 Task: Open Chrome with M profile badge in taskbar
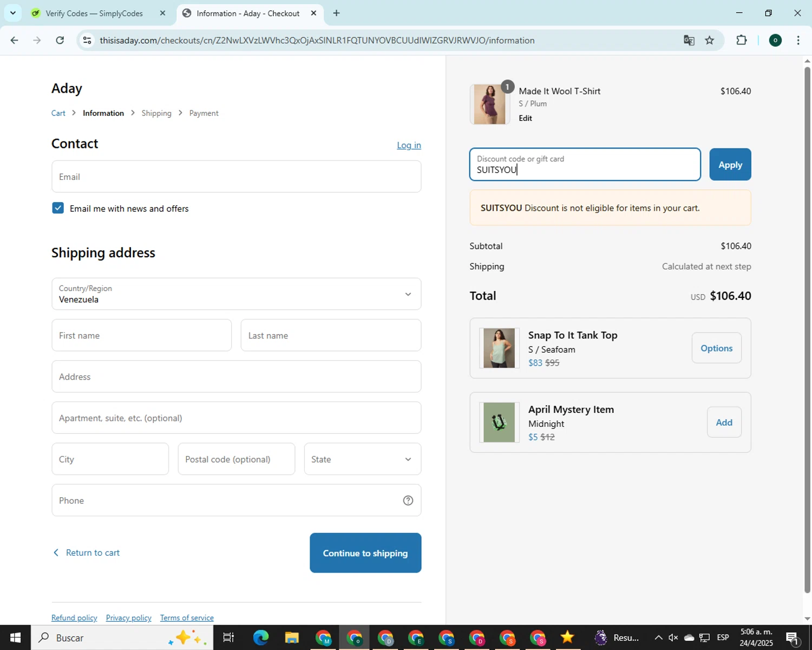click(323, 638)
